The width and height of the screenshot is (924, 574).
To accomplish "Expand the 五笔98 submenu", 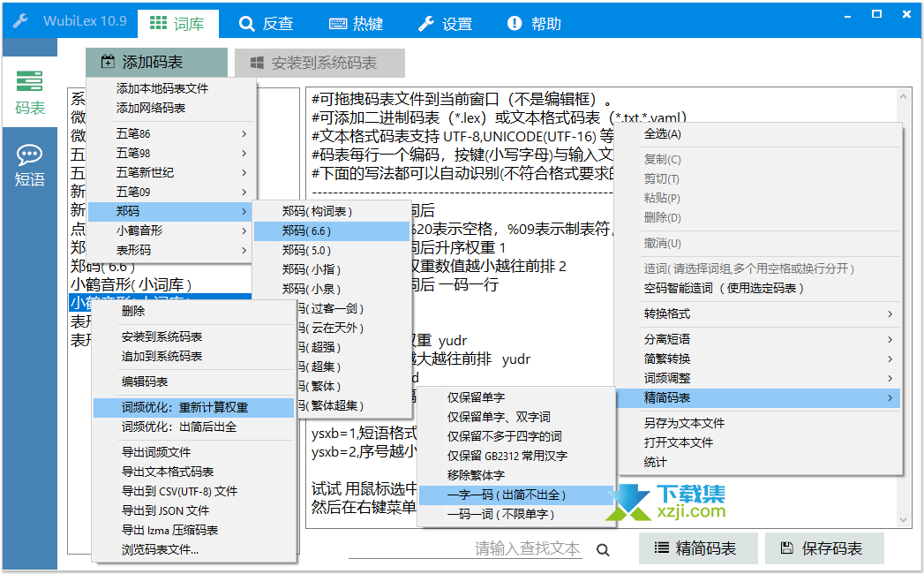I will (171, 154).
